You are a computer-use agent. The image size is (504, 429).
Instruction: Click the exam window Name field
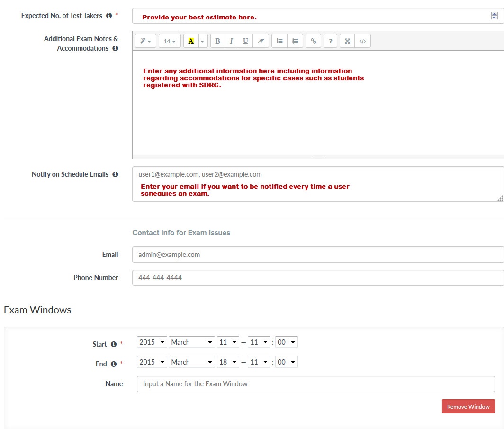315,384
